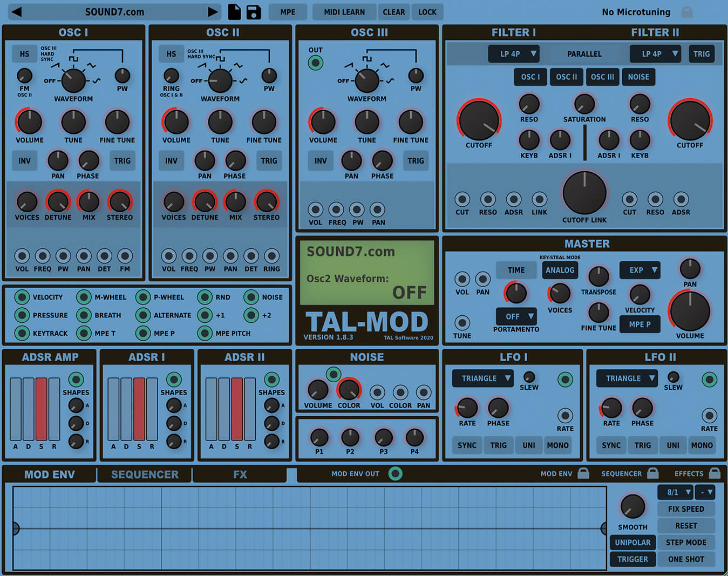Save the preset with the floppy disk icon
The width and height of the screenshot is (728, 576).
pos(254,12)
